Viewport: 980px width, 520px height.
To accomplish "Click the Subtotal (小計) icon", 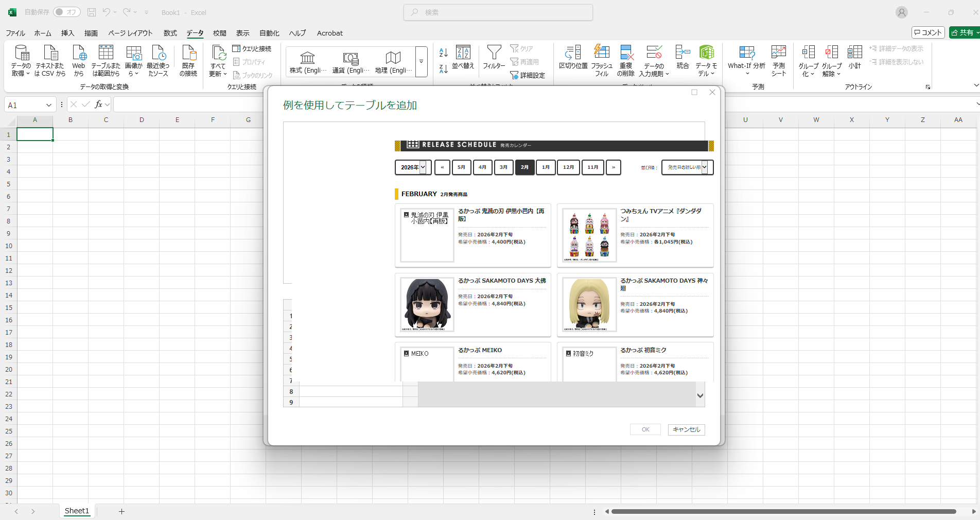I will pos(855,57).
